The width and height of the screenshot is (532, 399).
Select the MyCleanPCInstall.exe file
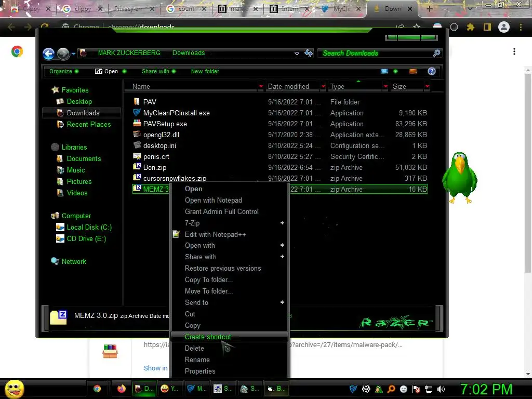tap(177, 113)
